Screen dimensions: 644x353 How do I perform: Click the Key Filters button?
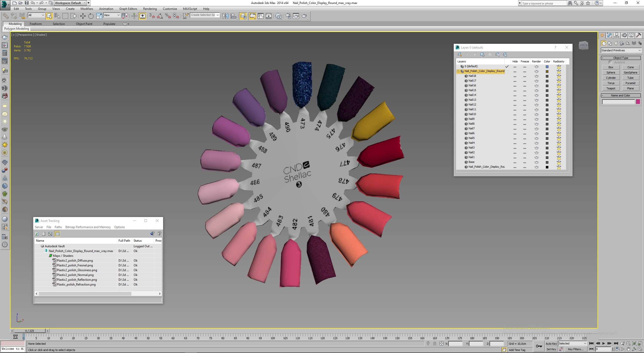(x=576, y=349)
